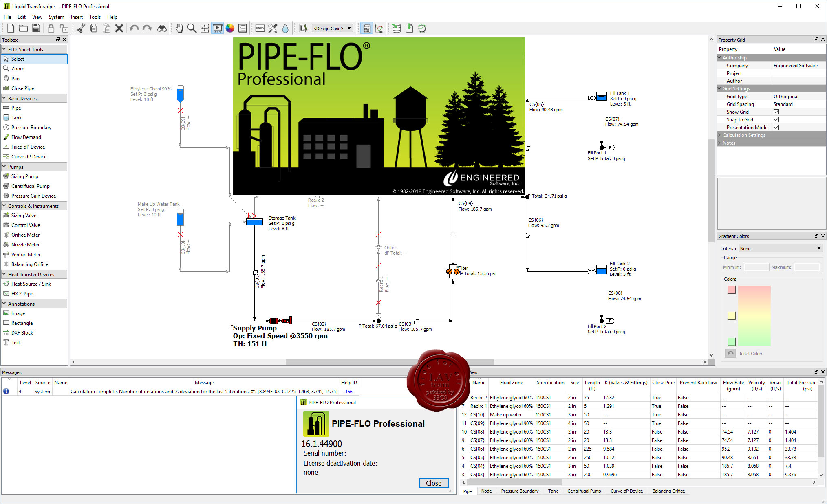Screen dimensions: 827x504
Task: Click the Maximum range input field
Action: [x=807, y=267]
